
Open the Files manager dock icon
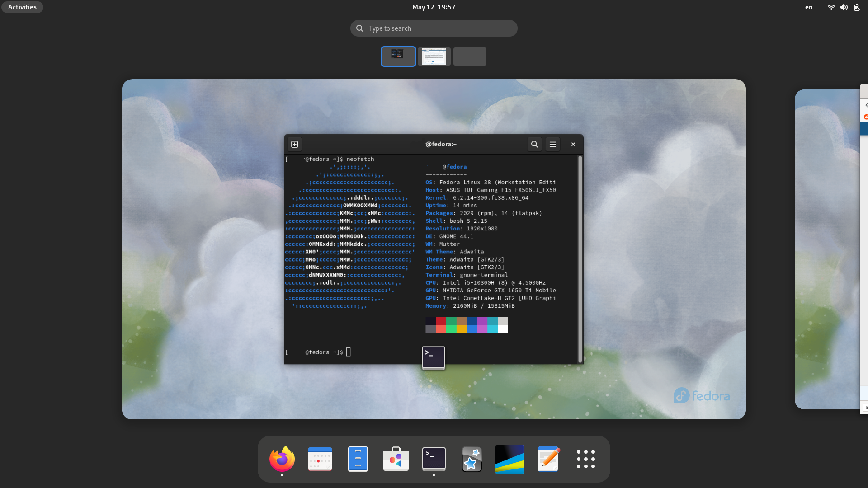tap(358, 459)
